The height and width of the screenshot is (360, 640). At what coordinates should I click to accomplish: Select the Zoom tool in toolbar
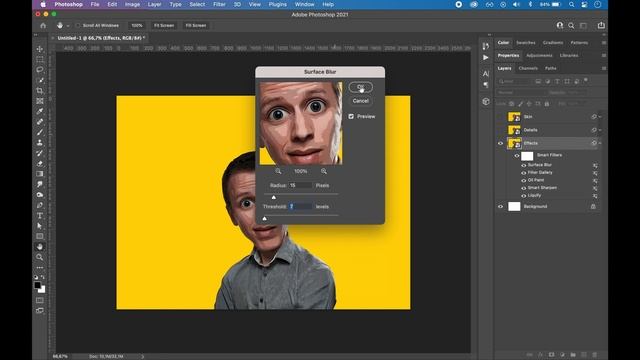pyautogui.click(x=40, y=257)
